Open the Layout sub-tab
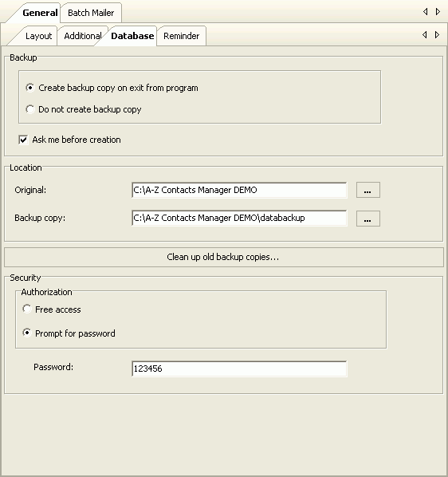The height and width of the screenshot is (477, 448). (x=38, y=36)
